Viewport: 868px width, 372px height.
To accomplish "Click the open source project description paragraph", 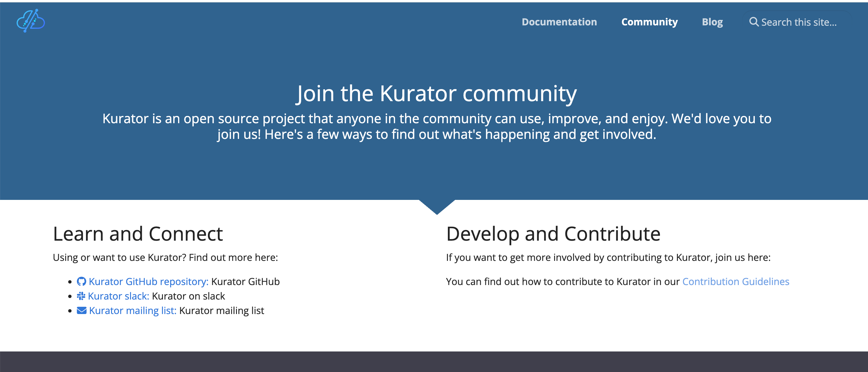I will click(x=436, y=126).
